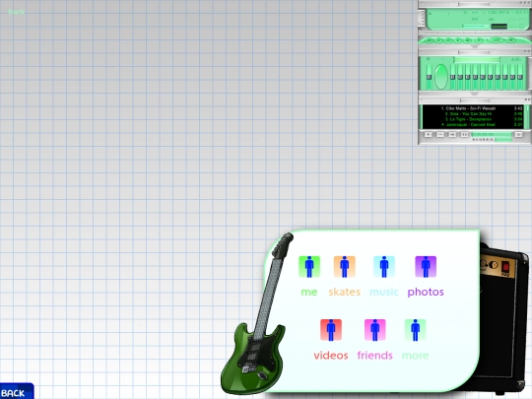
Task: Click the purple person icon above 'photos'
Action: (x=426, y=267)
